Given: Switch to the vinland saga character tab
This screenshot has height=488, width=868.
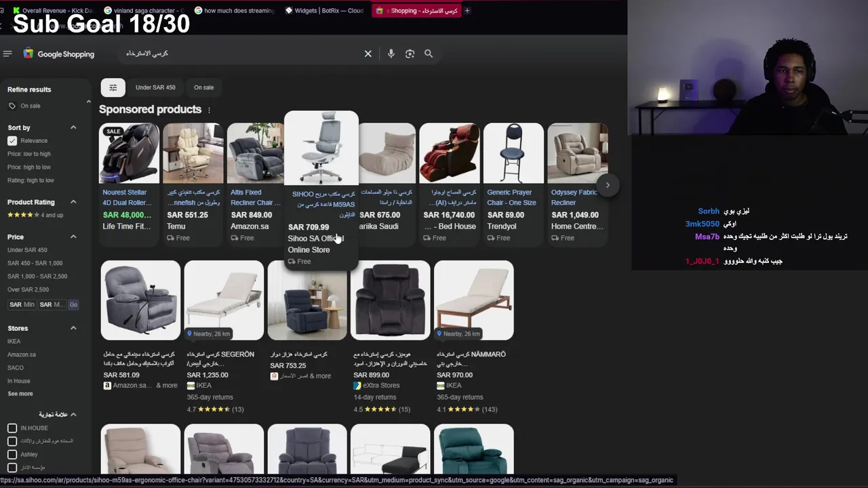Looking at the screenshot, I should point(143,10).
